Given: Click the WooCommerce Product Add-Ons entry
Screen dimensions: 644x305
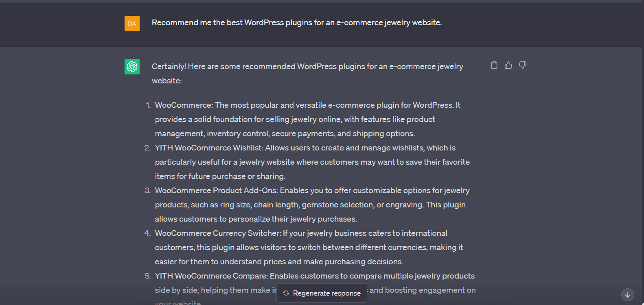Looking at the screenshot, I should 312,191.
